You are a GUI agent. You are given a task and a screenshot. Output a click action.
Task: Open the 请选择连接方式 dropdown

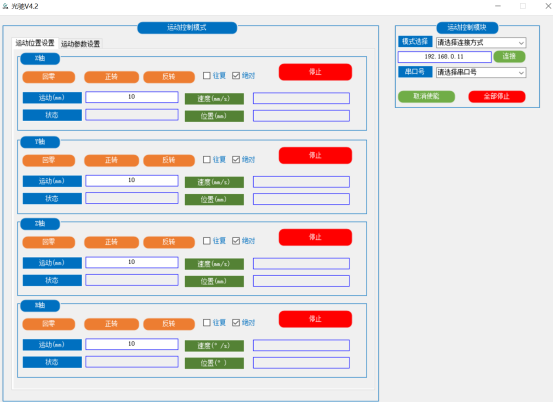(481, 43)
